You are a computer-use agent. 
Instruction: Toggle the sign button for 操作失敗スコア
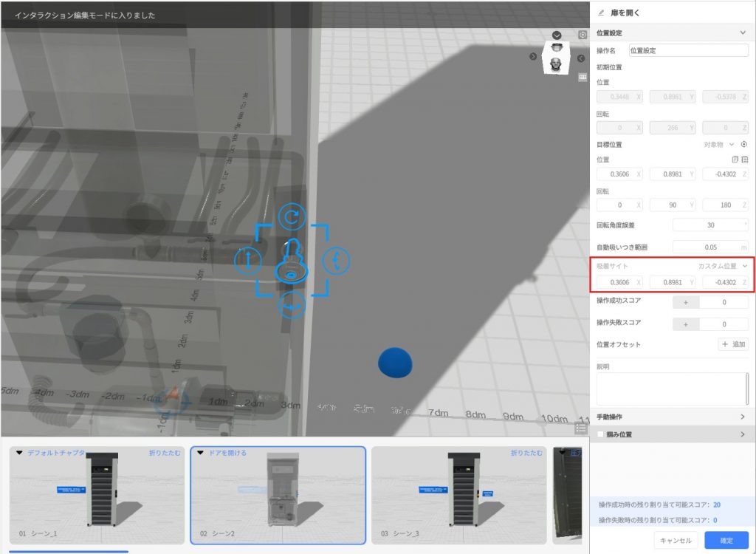click(686, 324)
